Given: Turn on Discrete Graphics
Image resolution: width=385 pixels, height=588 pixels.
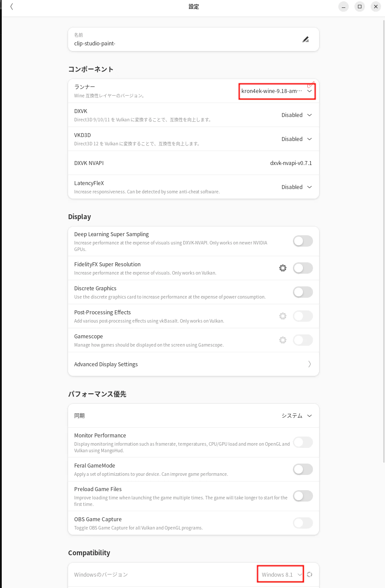Looking at the screenshot, I should tap(302, 292).
